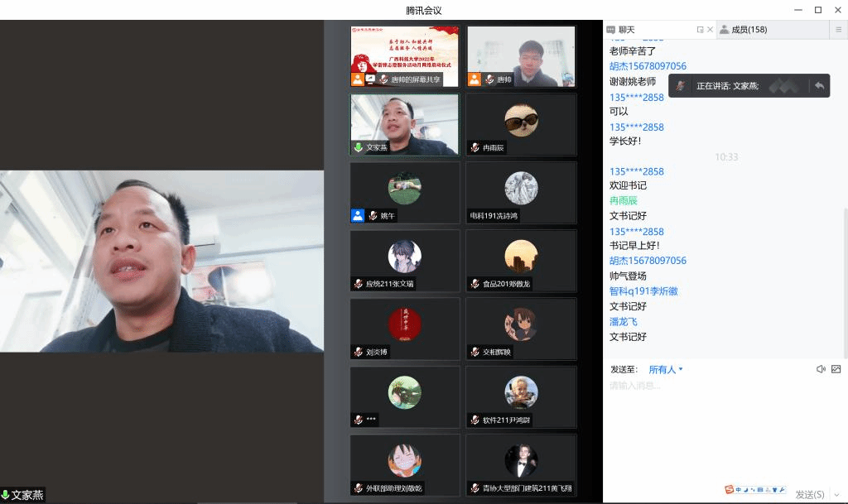Click the green mic icon on 文家燕 tile
This screenshot has height=504, width=848.
(x=359, y=147)
